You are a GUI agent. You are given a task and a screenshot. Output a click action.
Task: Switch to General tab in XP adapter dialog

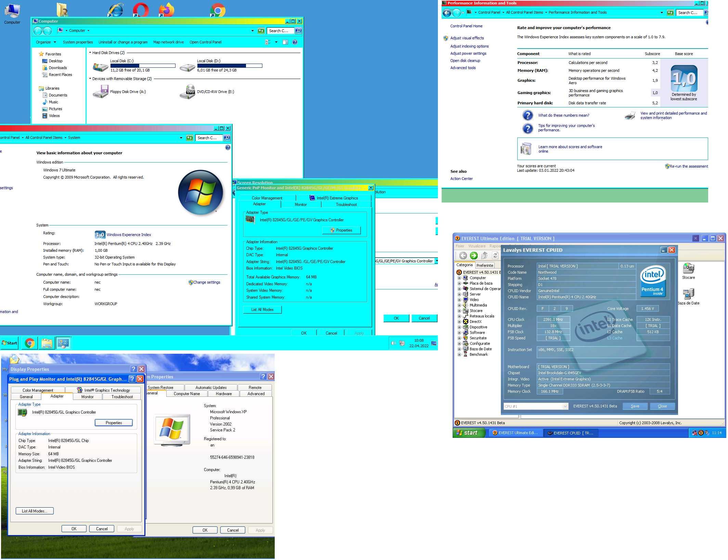click(x=26, y=397)
